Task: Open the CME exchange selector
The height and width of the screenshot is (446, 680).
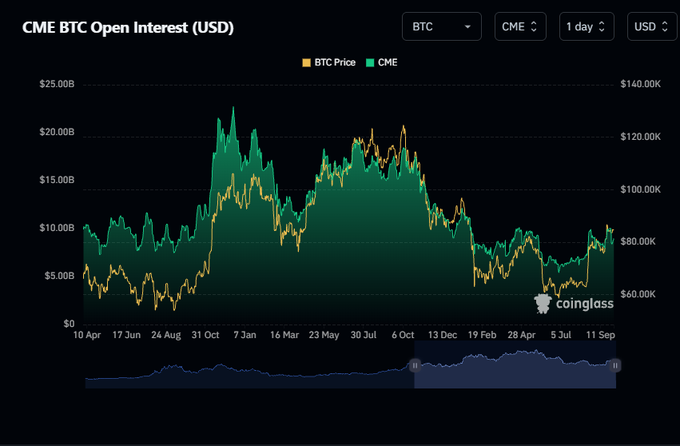Action: coord(520,26)
